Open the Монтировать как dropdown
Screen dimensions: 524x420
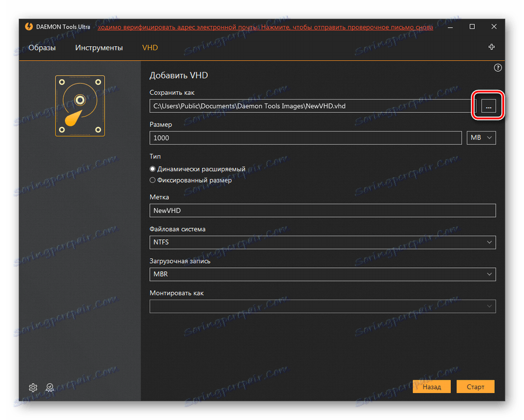pyautogui.click(x=323, y=306)
